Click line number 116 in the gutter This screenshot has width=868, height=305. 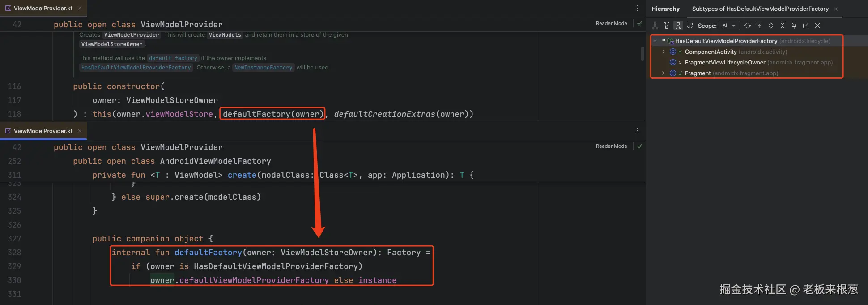[x=14, y=86]
